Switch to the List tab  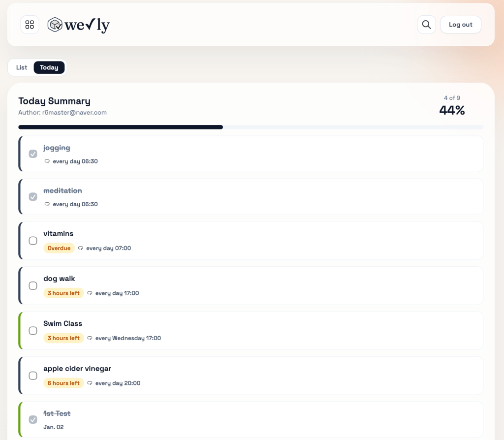(x=22, y=67)
